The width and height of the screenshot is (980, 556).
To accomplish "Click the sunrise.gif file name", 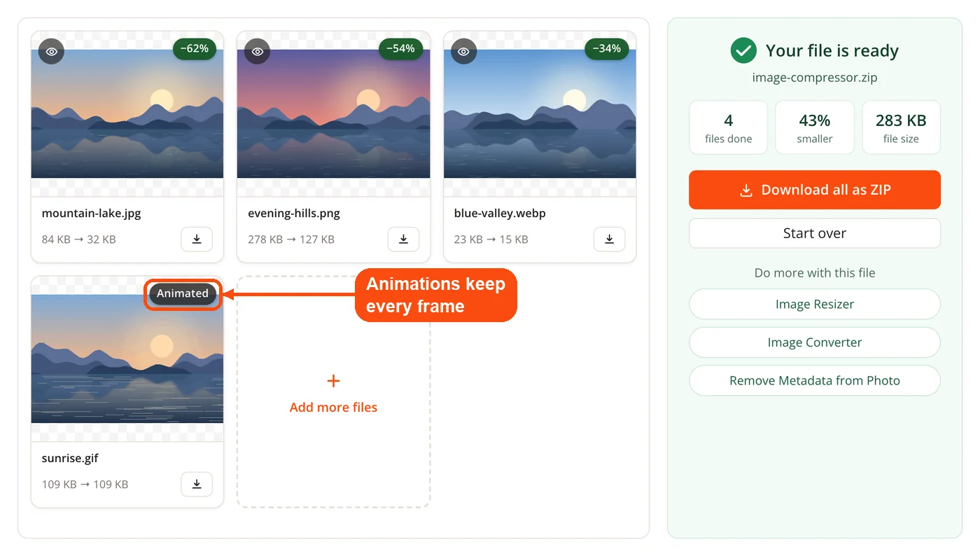I will [70, 459].
